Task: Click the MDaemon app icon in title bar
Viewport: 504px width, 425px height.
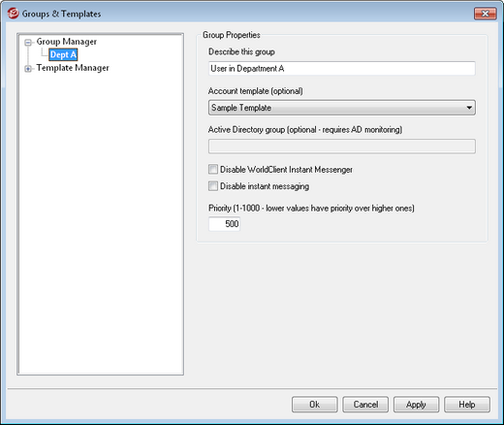Action: point(14,14)
